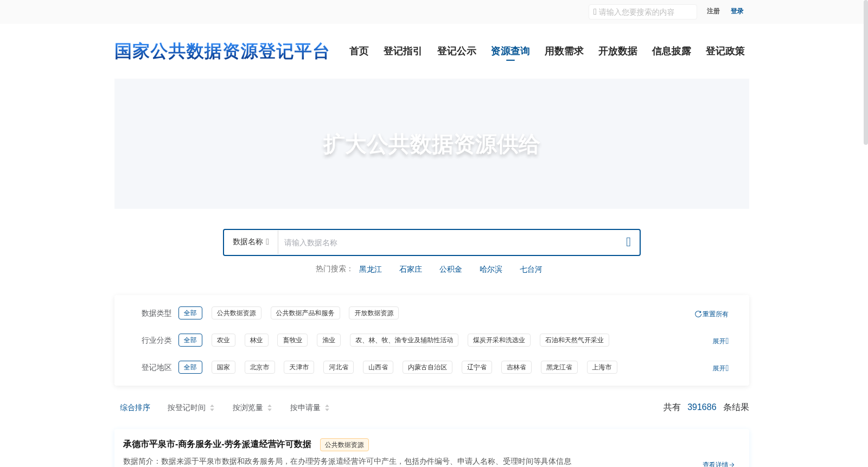Filter region by 天津市

point(299,367)
